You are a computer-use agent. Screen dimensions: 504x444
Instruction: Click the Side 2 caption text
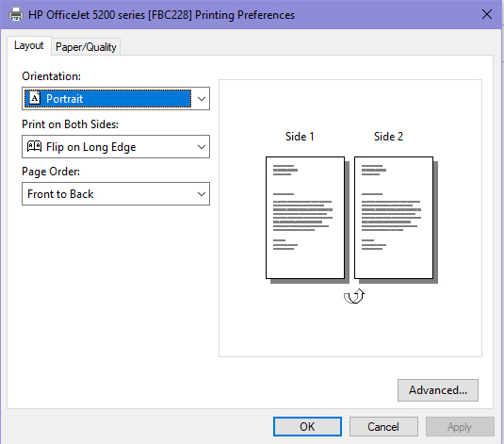[x=388, y=137]
